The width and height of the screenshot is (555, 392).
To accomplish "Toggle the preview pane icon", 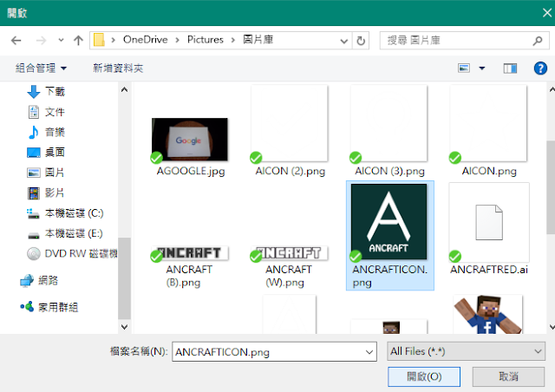I will pyautogui.click(x=510, y=68).
